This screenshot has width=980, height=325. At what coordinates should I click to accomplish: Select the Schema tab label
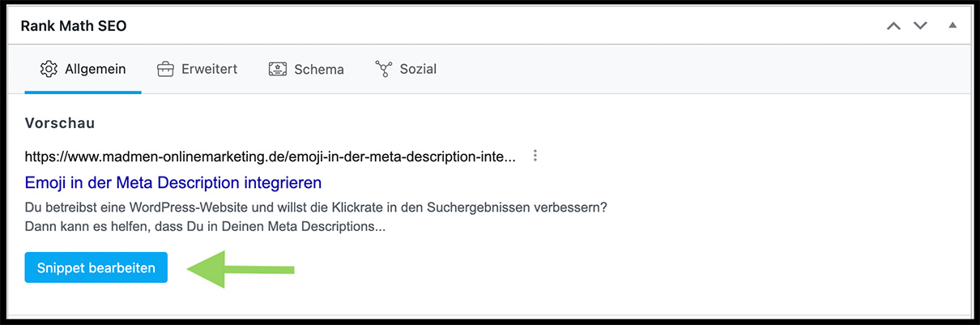[319, 69]
